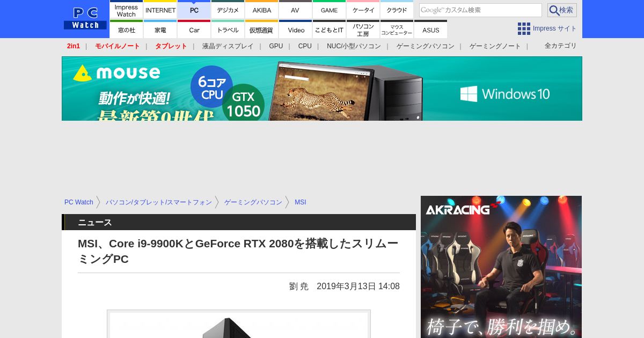Click the author name 劉 尭
The height and width of the screenshot is (338, 644).
point(299,286)
